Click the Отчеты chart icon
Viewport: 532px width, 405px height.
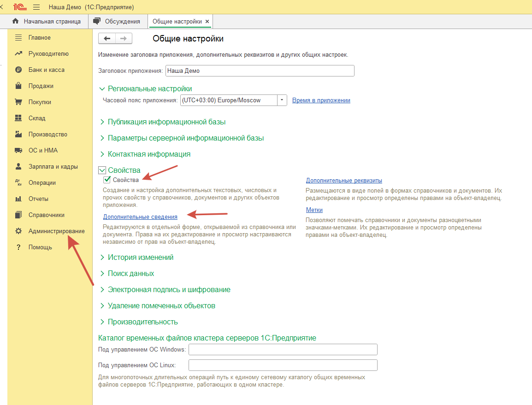(18, 199)
